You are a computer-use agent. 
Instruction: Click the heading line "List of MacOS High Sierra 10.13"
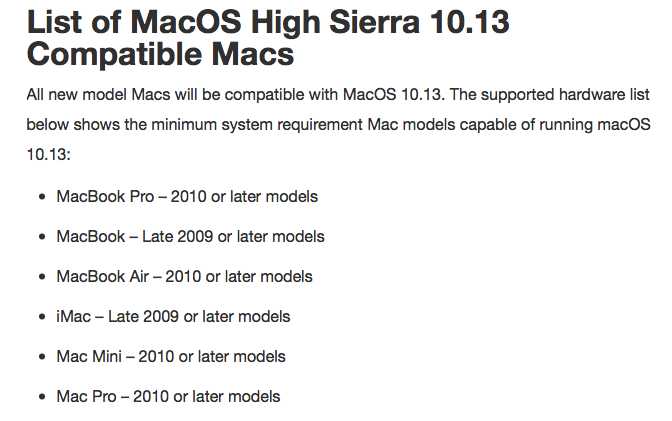click(268, 21)
